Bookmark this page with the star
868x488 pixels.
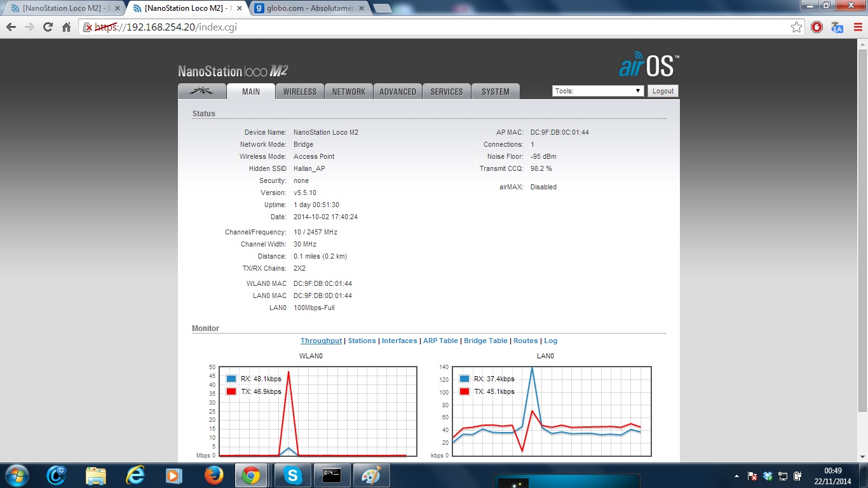796,27
